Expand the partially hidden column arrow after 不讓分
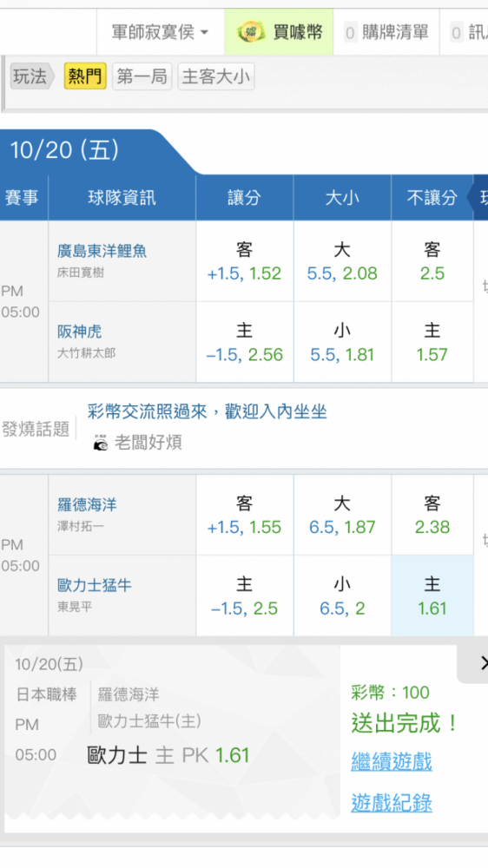Image resolution: width=488 pixels, height=868 pixels. tap(479, 198)
